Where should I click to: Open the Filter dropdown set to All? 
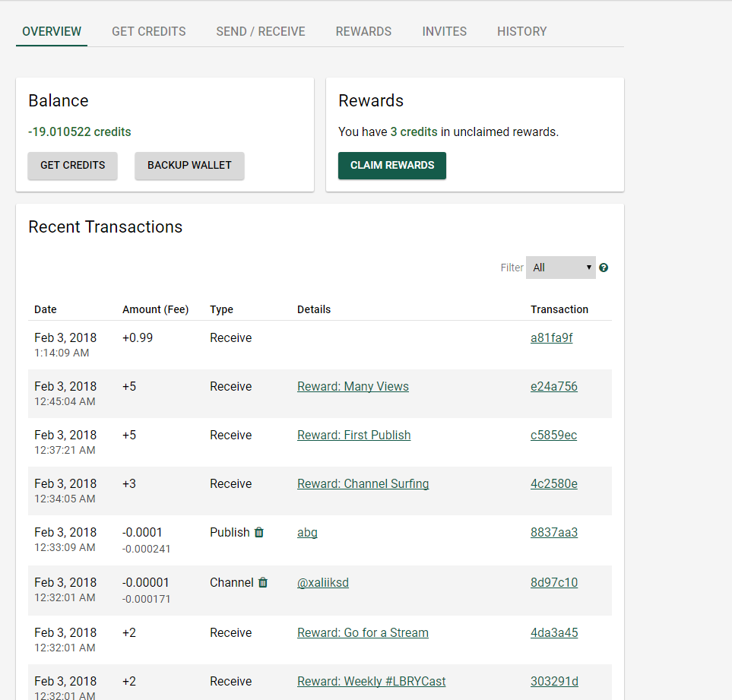tap(561, 268)
